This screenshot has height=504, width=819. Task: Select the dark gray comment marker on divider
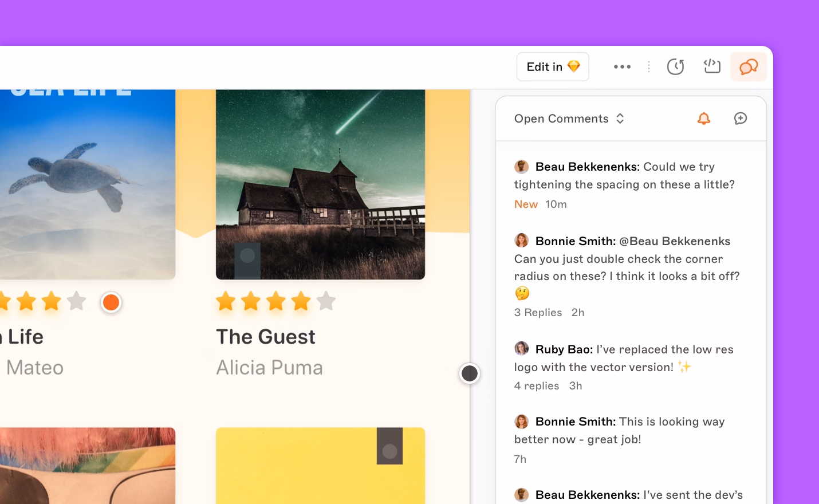[x=470, y=373]
